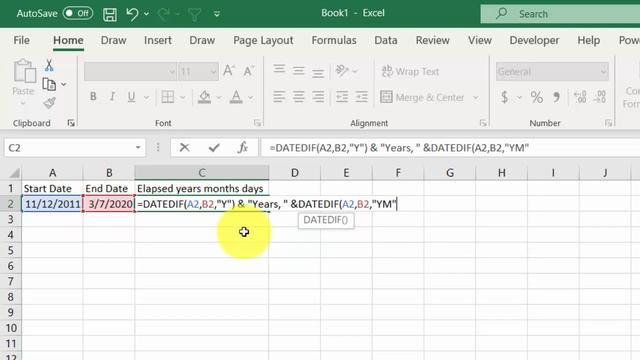Click the Copy icon

click(49, 84)
